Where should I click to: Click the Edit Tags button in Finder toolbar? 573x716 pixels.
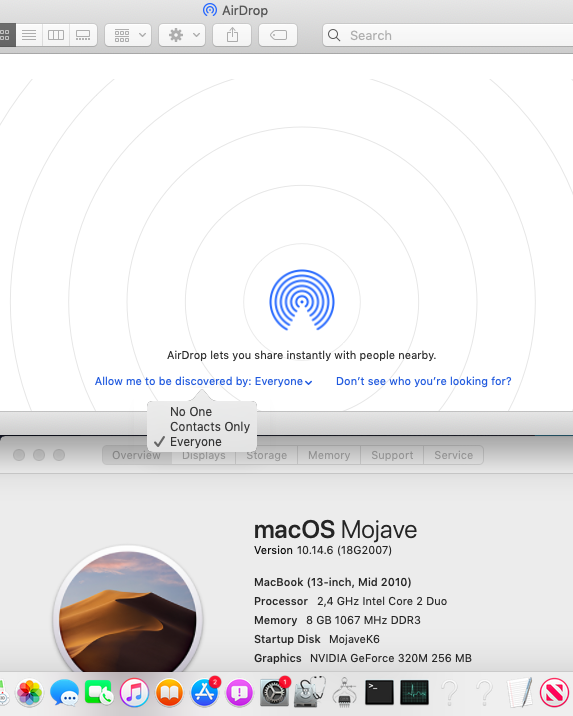(x=278, y=35)
